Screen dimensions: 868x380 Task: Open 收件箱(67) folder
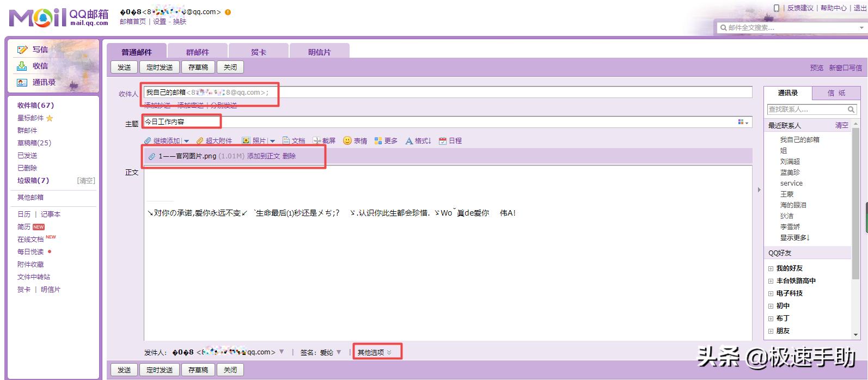pyautogui.click(x=35, y=106)
